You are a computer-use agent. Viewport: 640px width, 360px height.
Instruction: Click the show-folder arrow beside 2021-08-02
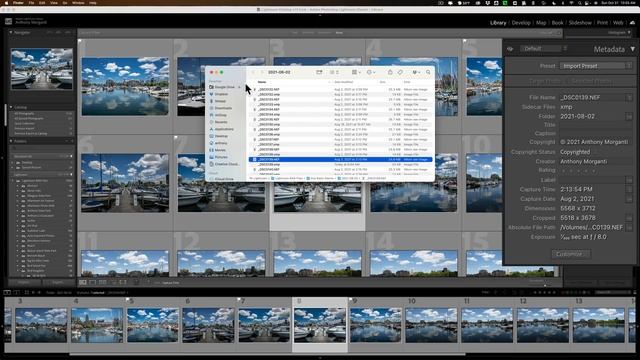(x=629, y=116)
